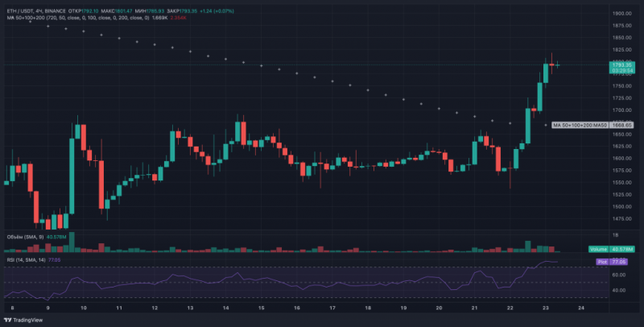Click the 1900.00 price axis label
This screenshot has height=327, width=644.
pos(621,14)
